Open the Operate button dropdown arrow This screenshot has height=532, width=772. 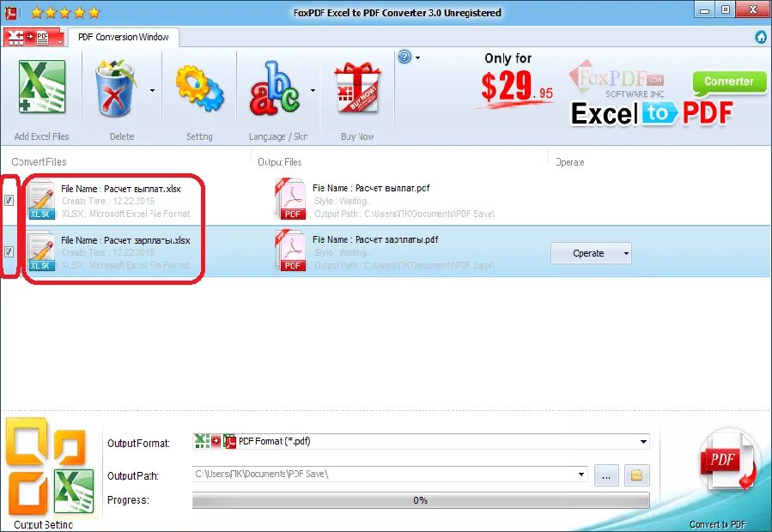[x=626, y=253]
